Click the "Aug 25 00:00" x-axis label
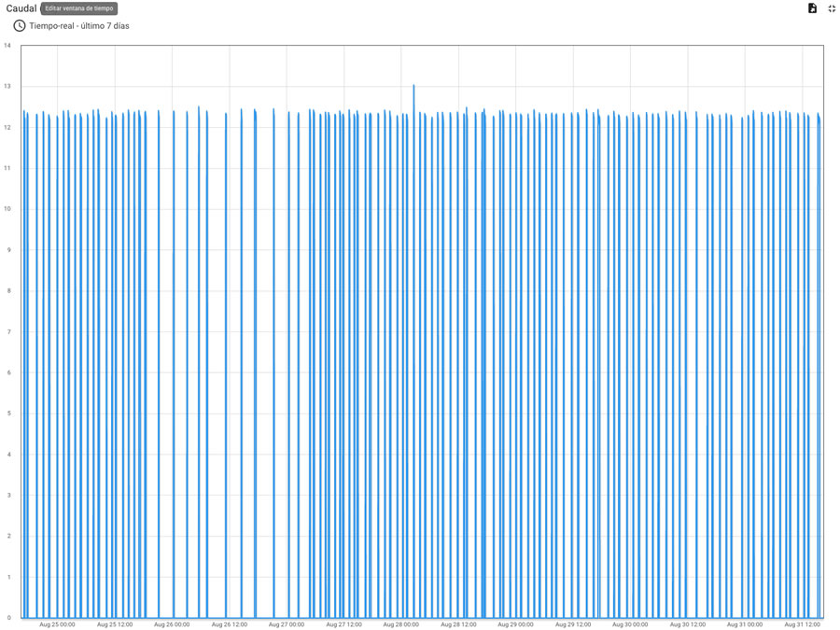This screenshot has width=840, height=630. coord(57,624)
